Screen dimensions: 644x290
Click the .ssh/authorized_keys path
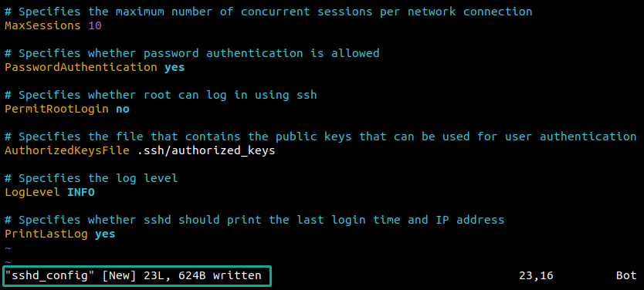tap(205, 151)
